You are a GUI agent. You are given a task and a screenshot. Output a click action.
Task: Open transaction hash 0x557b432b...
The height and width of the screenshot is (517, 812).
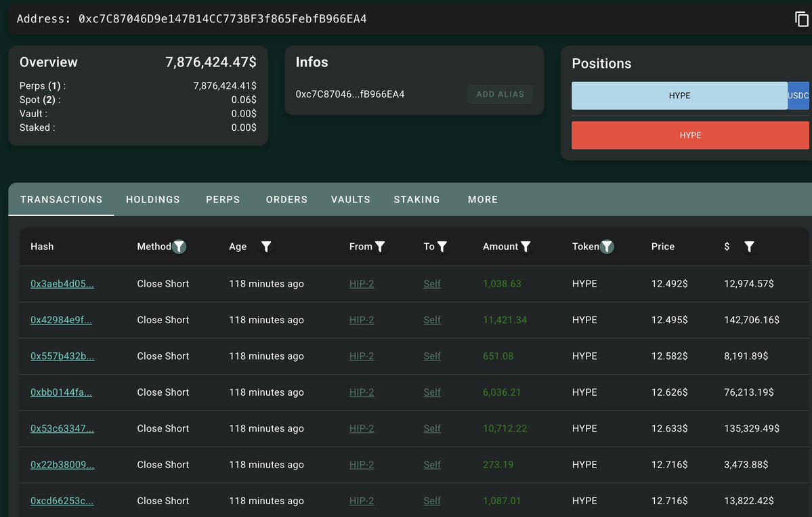[x=62, y=356]
